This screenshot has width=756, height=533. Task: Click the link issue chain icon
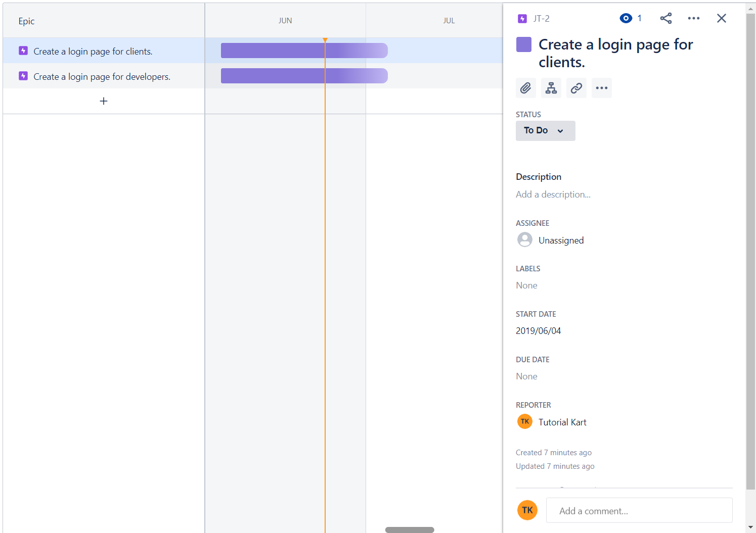576,88
